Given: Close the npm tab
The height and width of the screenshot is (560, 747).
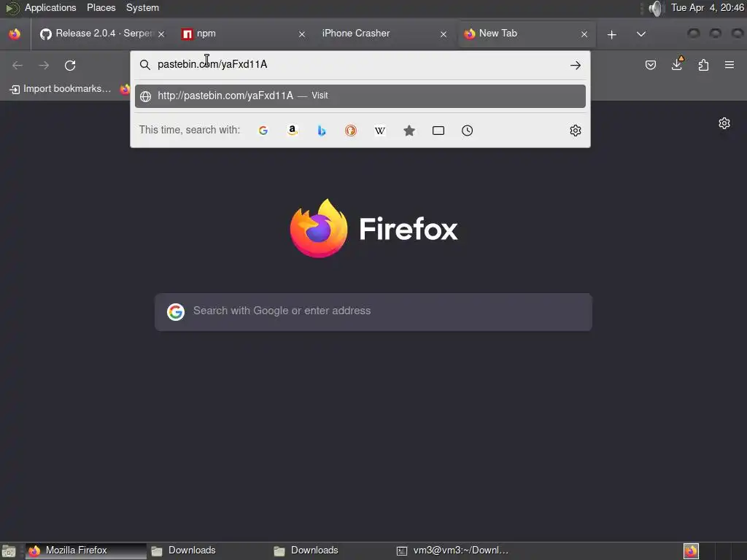Looking at the screenshot, I should coord(301,34).
